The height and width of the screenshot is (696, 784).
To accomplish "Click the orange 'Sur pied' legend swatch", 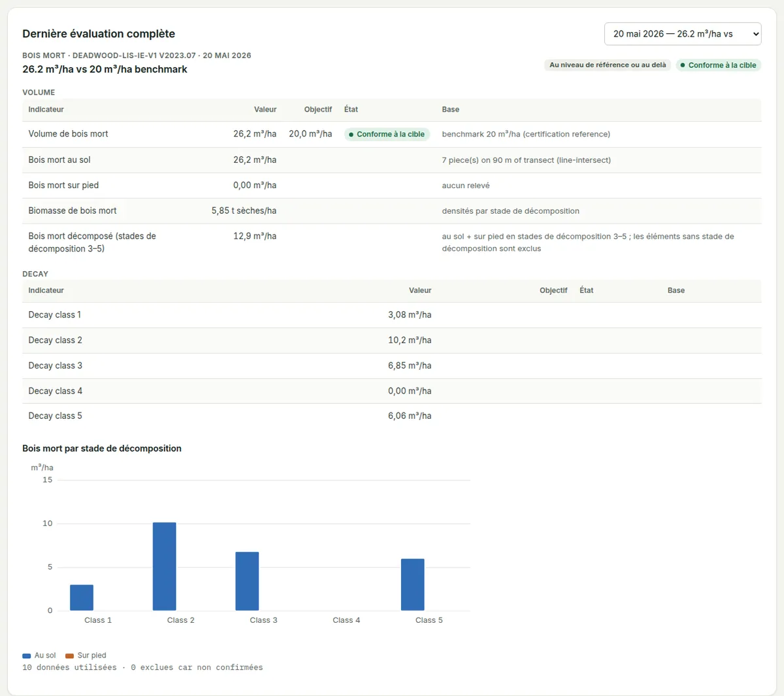I will [x=69, y=655].
